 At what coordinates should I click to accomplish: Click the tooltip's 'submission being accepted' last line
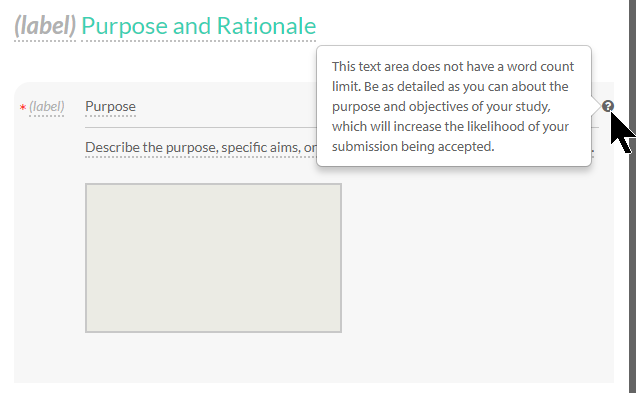(x=413, y=146)
